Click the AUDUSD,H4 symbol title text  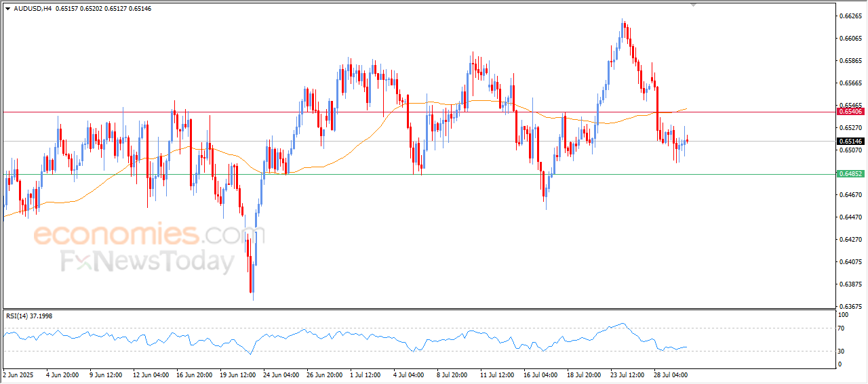click(x=33, y=9)
